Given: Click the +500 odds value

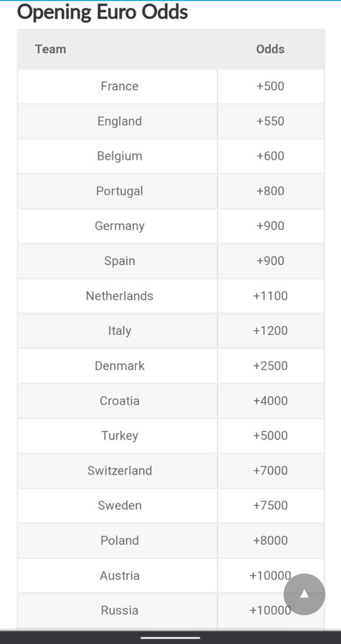Looking at the screenshot, I should [x=270, y=86].
